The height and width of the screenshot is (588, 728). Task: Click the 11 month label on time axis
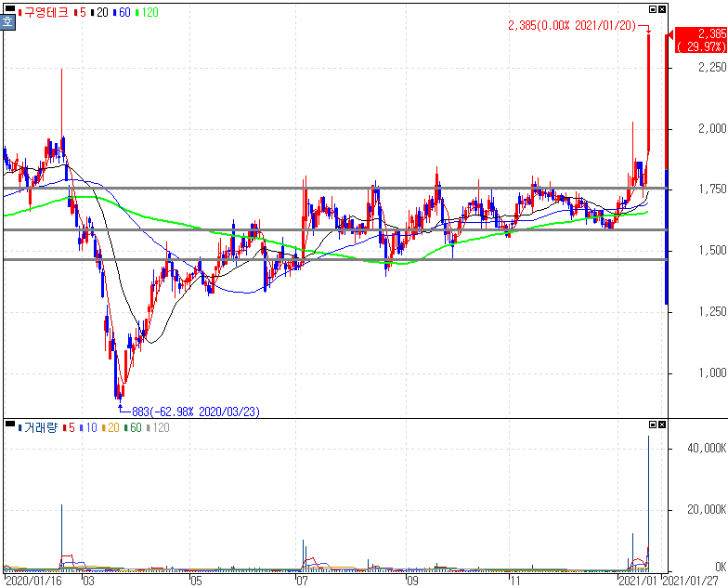click(514, 581)
